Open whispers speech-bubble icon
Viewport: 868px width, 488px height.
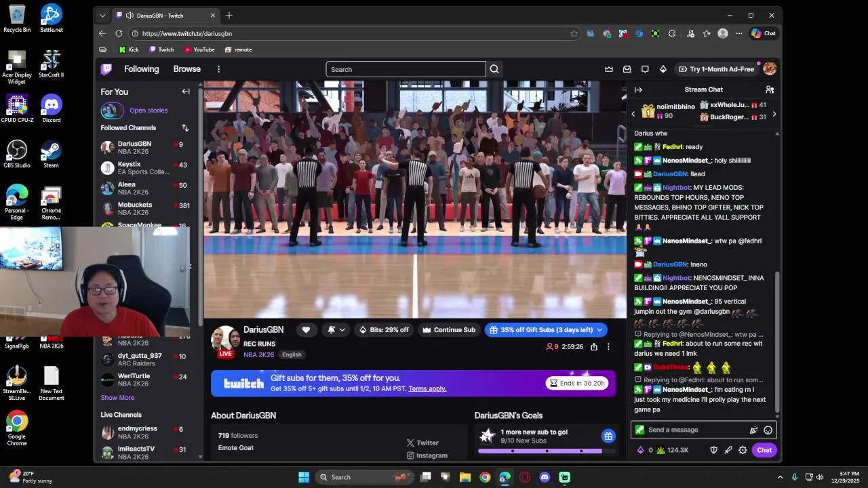[x=645, y=69]
